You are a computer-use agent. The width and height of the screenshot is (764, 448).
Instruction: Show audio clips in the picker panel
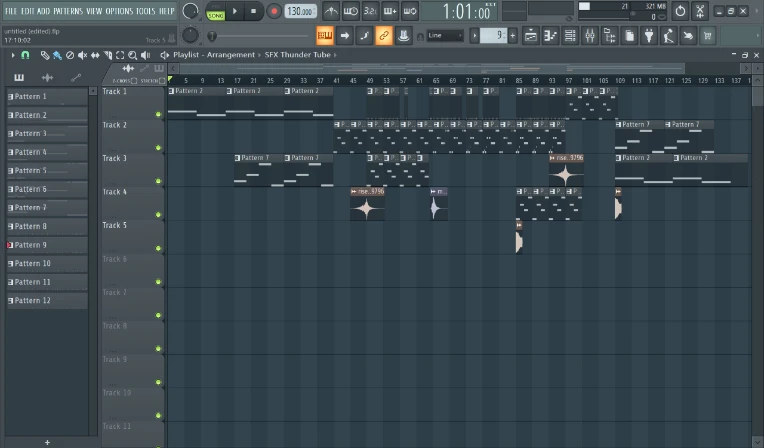[x=47, y=78]
